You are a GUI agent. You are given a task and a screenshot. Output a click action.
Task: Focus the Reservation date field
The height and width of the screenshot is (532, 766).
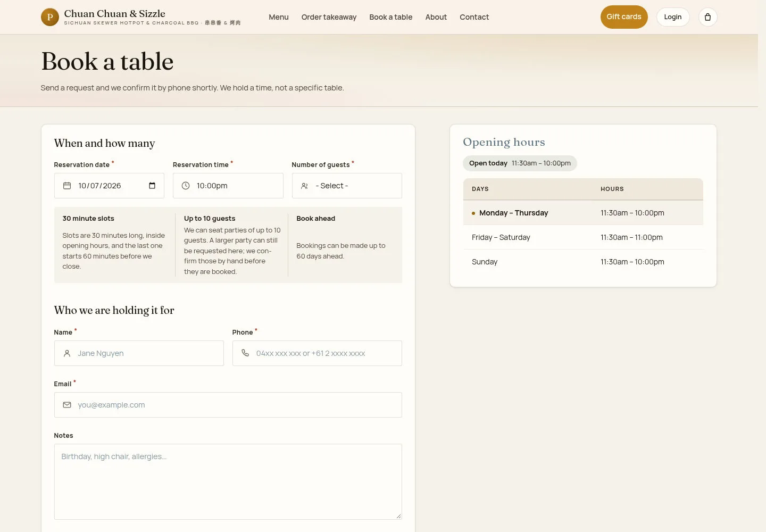(x=109, y=186)
